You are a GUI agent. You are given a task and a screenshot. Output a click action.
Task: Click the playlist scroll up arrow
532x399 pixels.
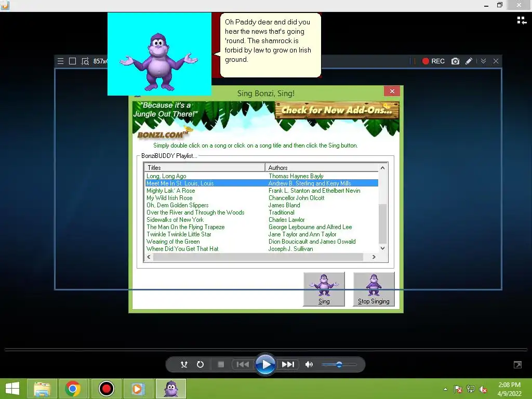pyautogui.click(x=383, y=168)
